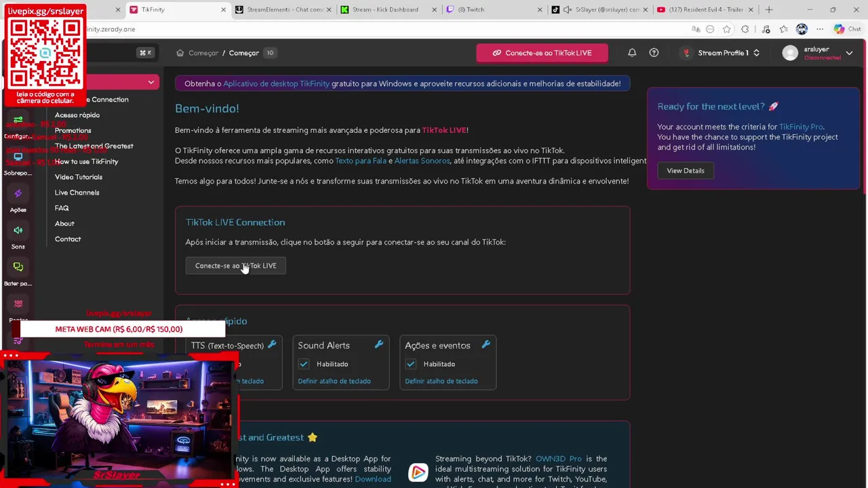Click Ações e eventos Definir atalho de teclado
The height and width of the screenshot is (488, 868).
tap(441, 381)
